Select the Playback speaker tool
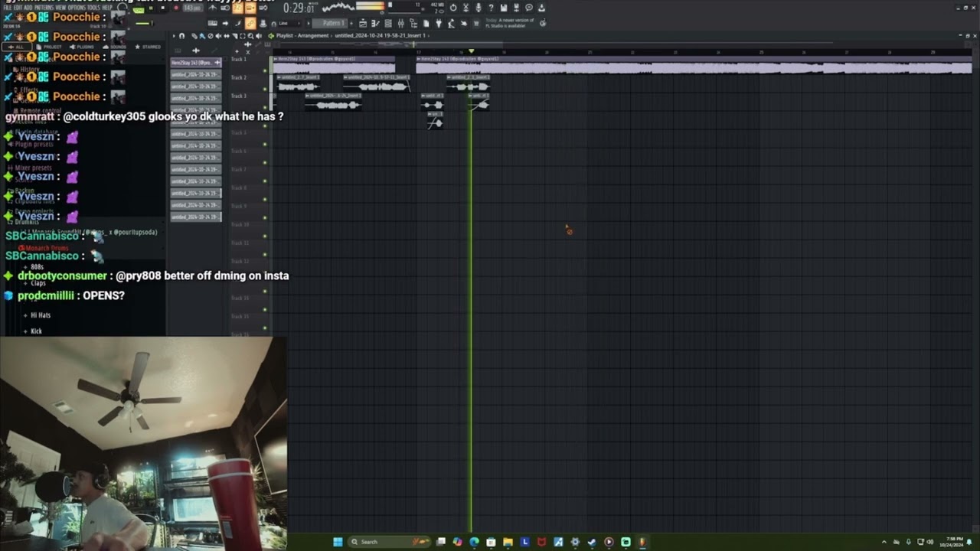This screenshot has height=551, width=980. coord(258,35)
